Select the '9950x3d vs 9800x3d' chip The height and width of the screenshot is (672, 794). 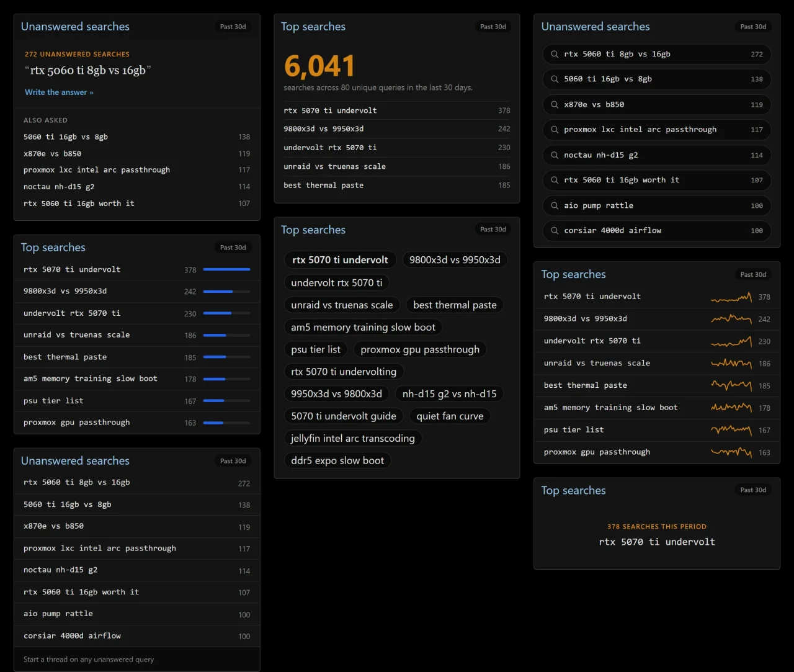coord(337,394)
